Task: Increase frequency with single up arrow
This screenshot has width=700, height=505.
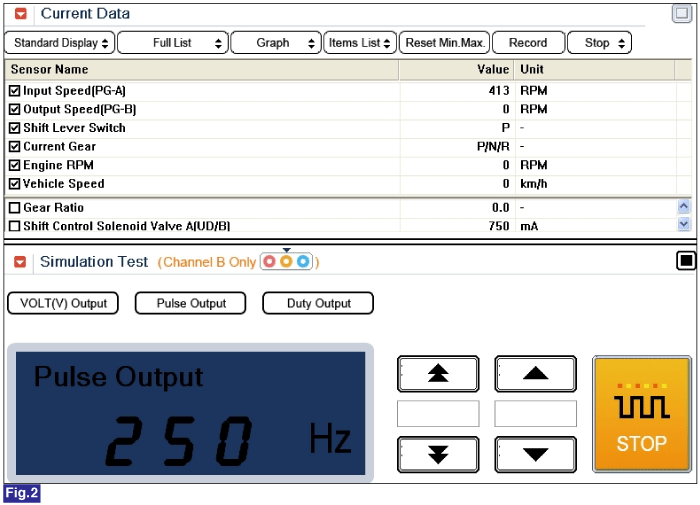Action: click(x=535, y=374)
